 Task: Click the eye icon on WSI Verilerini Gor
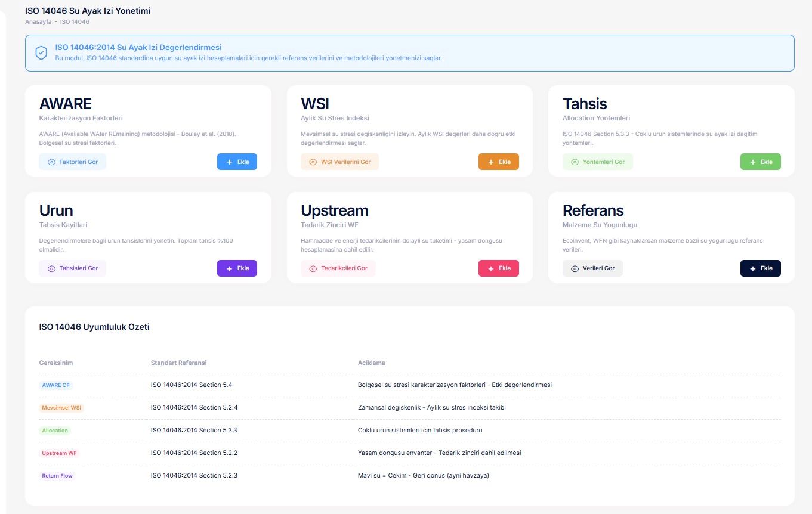[312, 161]
